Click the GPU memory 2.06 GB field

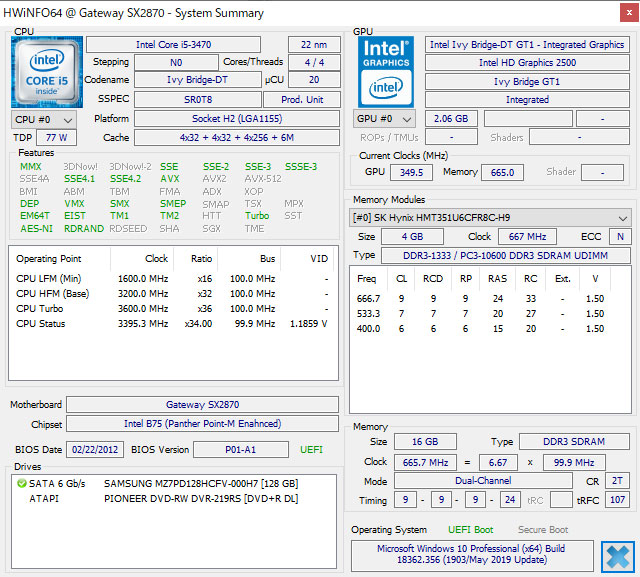451,119
